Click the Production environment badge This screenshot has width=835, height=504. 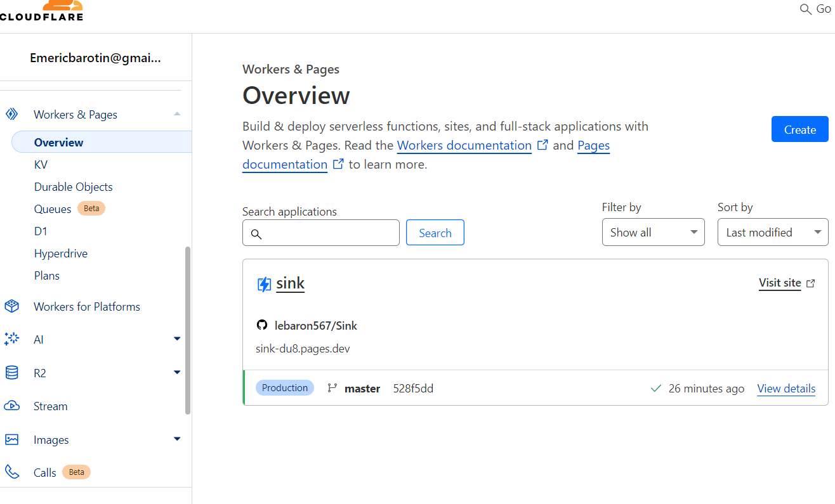[x=285, y=388]
